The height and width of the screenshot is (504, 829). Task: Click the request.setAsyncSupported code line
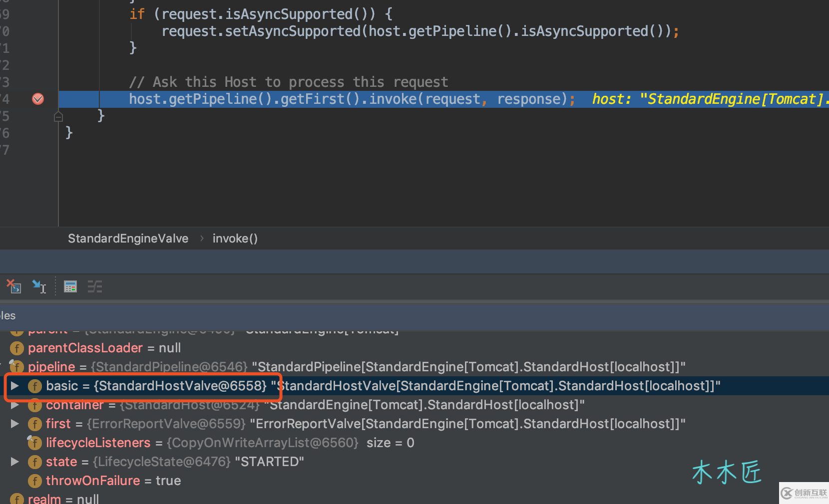[x=420, y=31]
